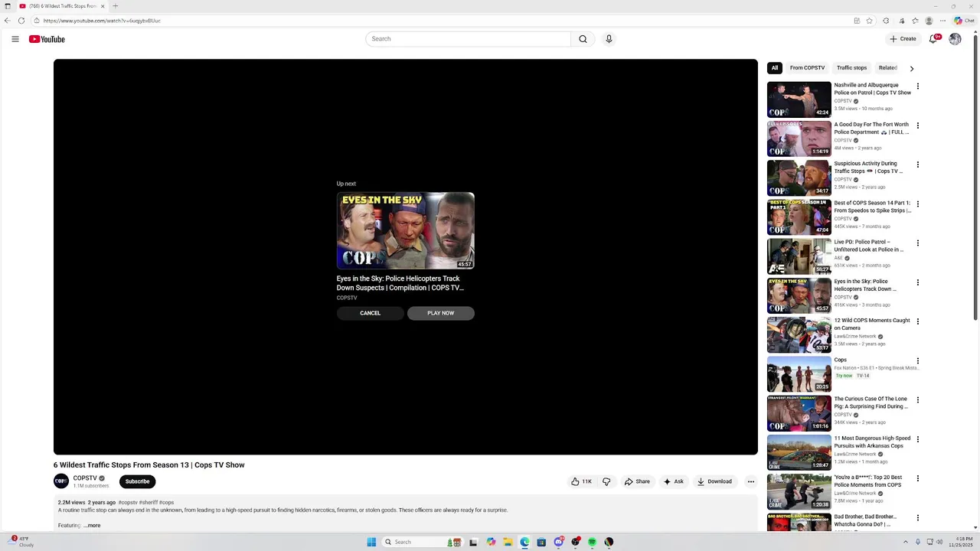
Task: Open taskbar weather widget
Action: point(21,542)
